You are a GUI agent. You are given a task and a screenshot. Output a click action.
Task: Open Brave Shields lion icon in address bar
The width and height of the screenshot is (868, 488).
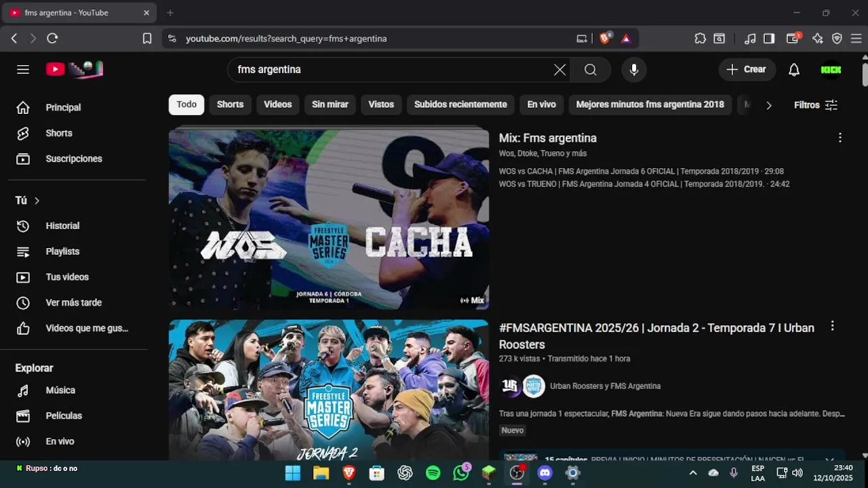coord(606,38)
